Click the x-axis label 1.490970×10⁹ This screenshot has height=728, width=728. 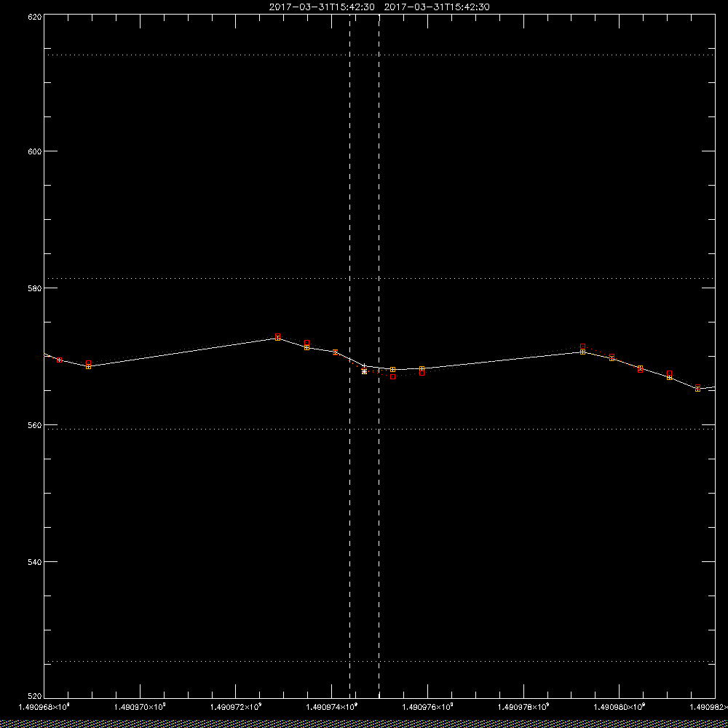point(140,707)
